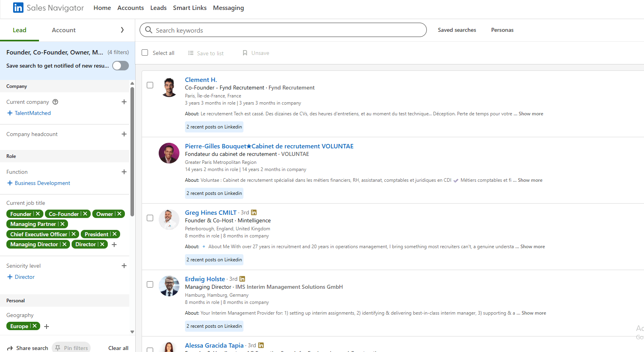The image size is (644, 352).
Task: Remove the Director job title chip
Action: (x=102, y=244)
